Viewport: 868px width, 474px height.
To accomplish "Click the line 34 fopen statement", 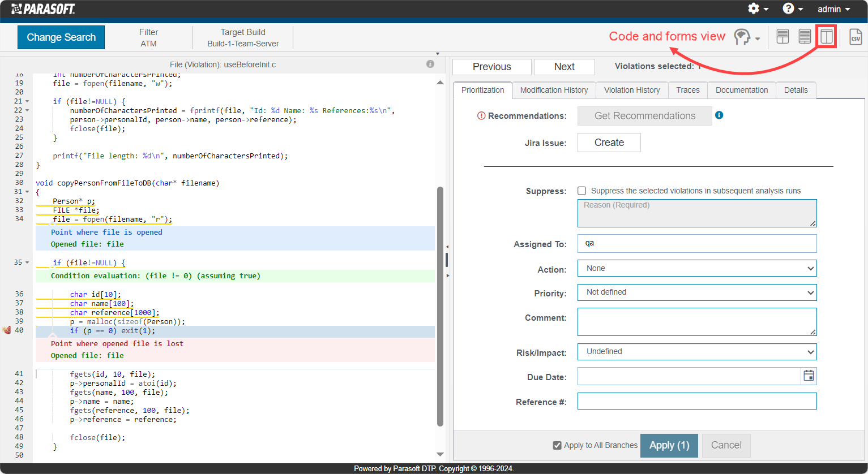I will click(x=113, y=219).
